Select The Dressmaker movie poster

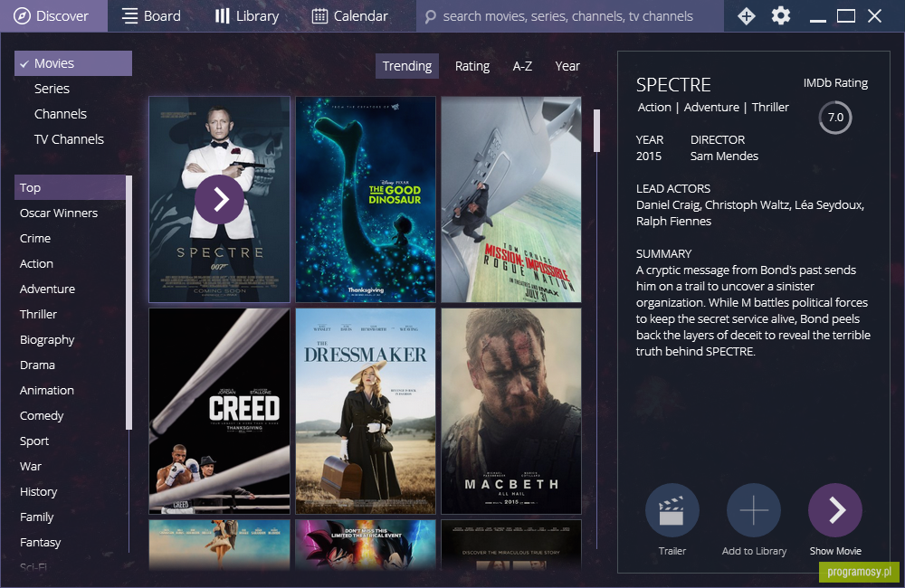point(366,411)
